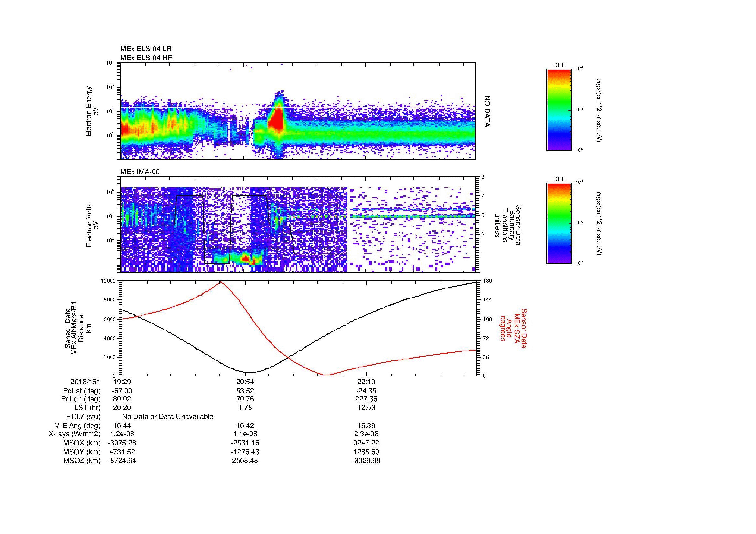The image size is (756, 534).
Task: Click the 'MSOX (km)' row label
Action: (82, 443)
